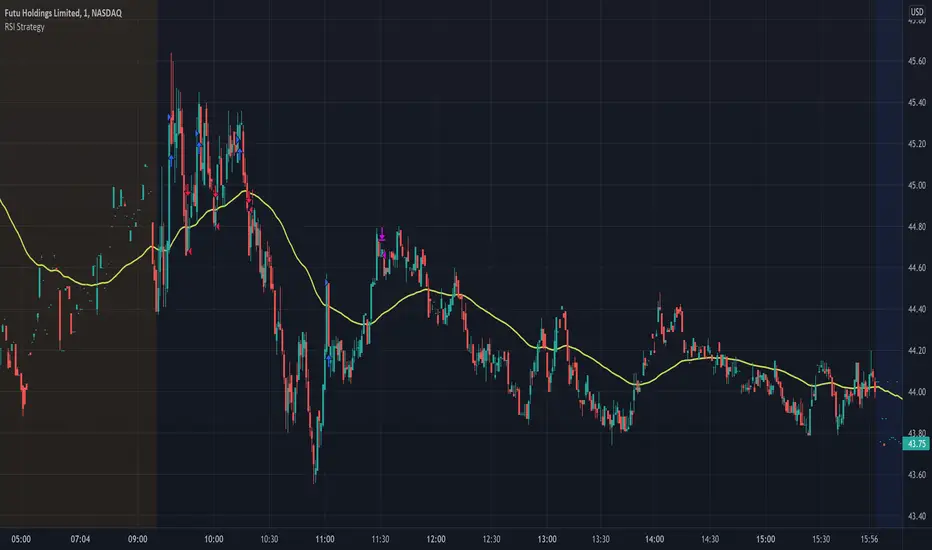Click the 43.60 price axis label
This screenshot has height=550, width=932.
(917, 474)
